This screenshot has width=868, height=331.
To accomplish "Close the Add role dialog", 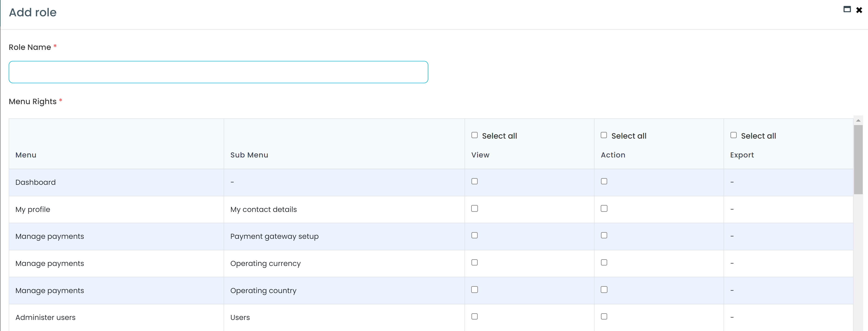I will [859, 10].
